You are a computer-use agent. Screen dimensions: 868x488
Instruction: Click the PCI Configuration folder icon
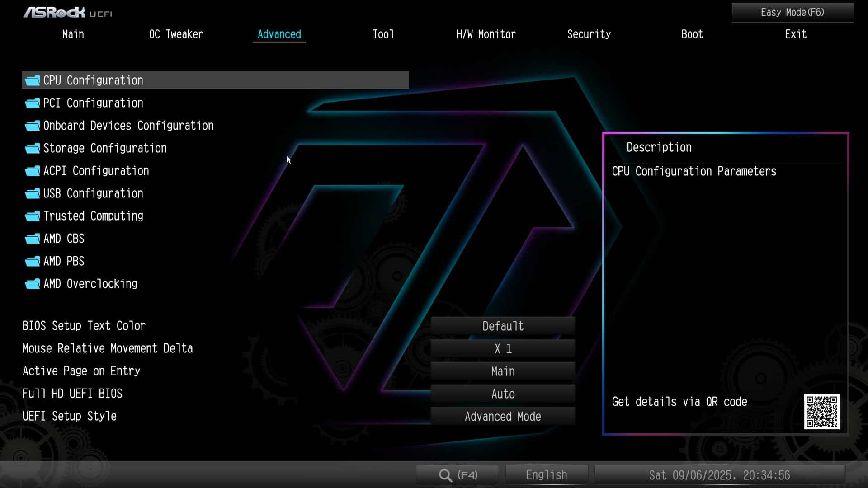(32, 103)
